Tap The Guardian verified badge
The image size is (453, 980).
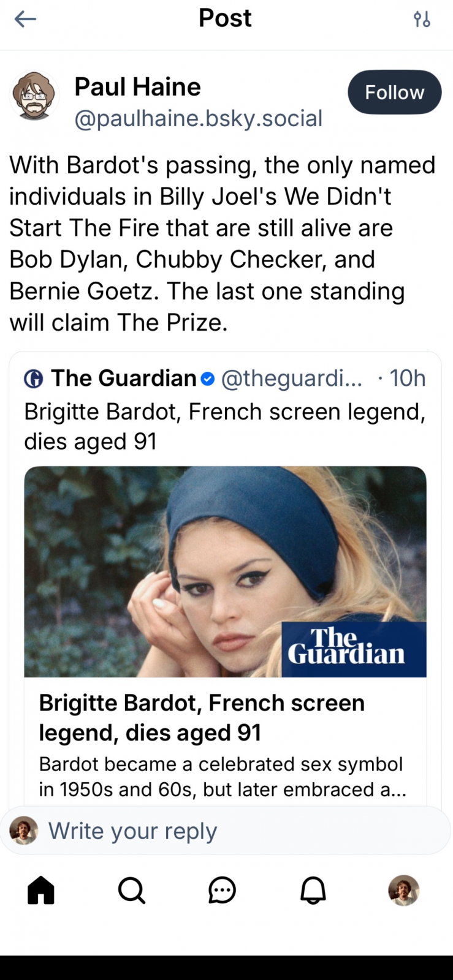click(208, 379)
